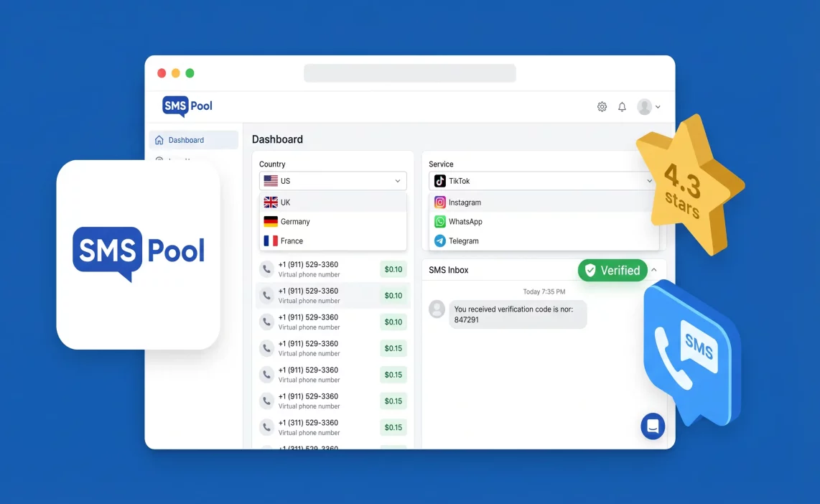
Task: Choose the WhatsApp service icon
Action: click(x=439, y=221)
